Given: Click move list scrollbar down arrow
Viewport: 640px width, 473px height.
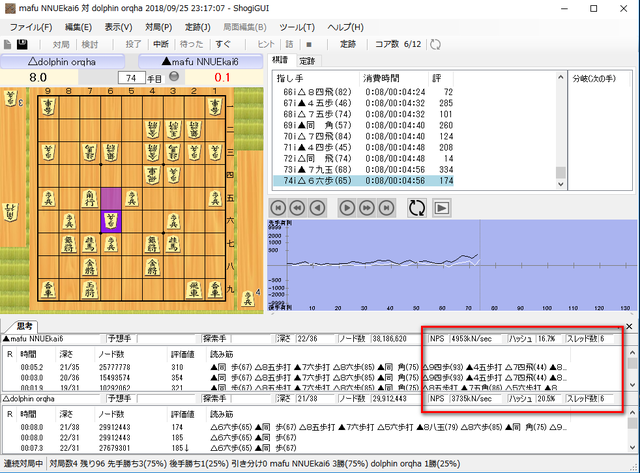Looking at the screenshot, I should [560, 184].
